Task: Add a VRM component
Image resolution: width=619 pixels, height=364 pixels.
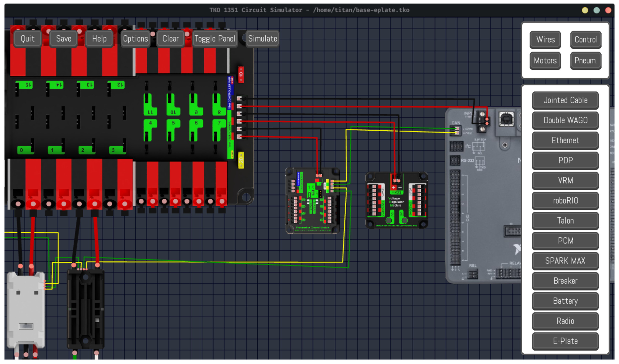Action: point(565,181)
